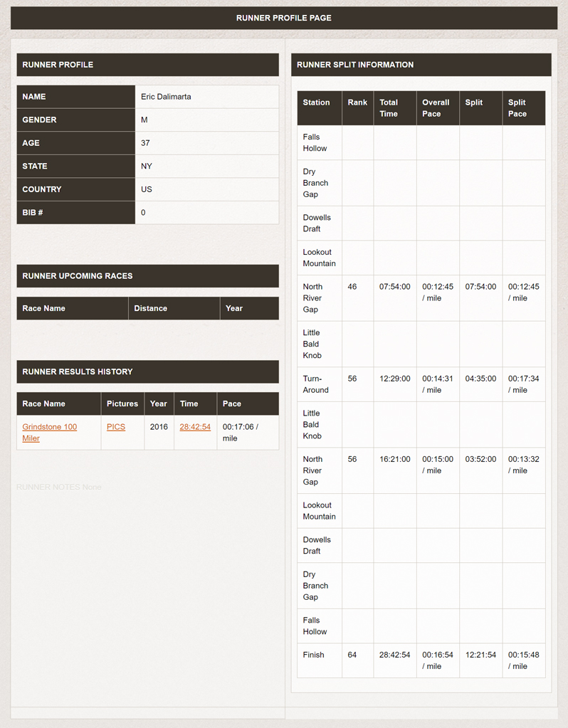568x728 pixels.
Task: Click the Total Time column header
Action: coord(389,108)
